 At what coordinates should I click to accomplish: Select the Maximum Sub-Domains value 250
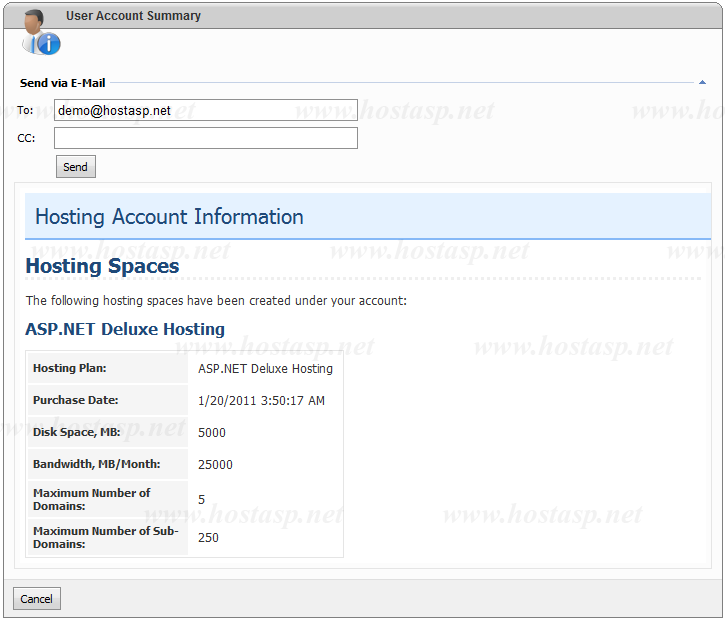coord(208,538)
